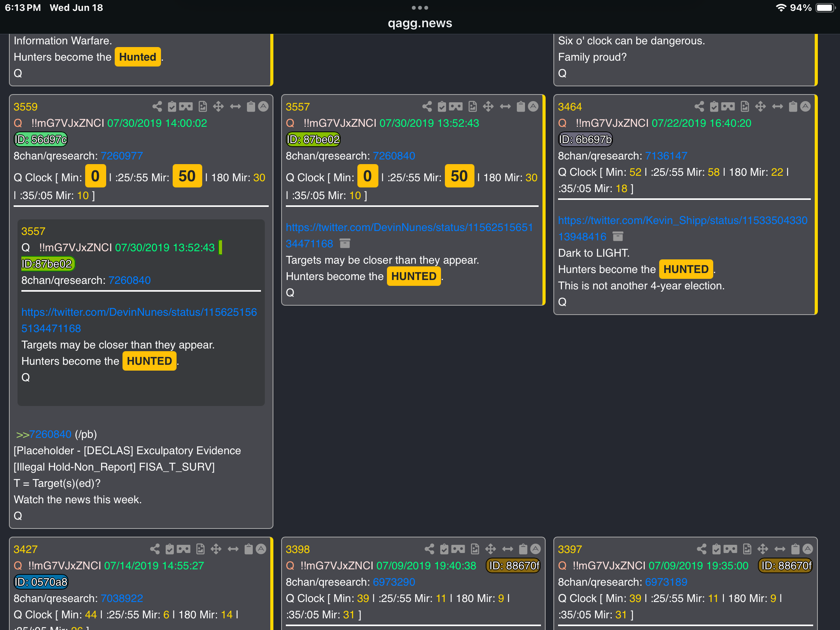The height and width of the screenshot is (630, 840).
Task: Click highlighted 50 clock value in post 3559
Action: tap(187, 176)
